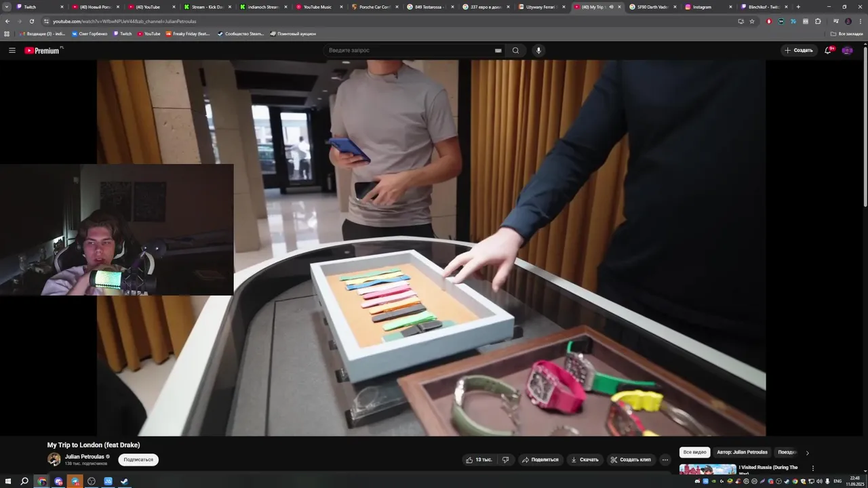Open the Создать (Create) menu

[x=798, y=50]
